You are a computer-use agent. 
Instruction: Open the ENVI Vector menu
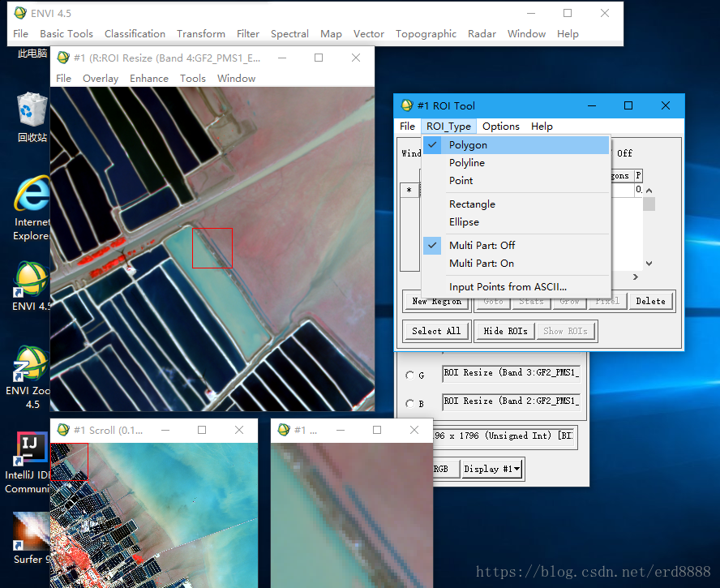(x=369, y=34)
